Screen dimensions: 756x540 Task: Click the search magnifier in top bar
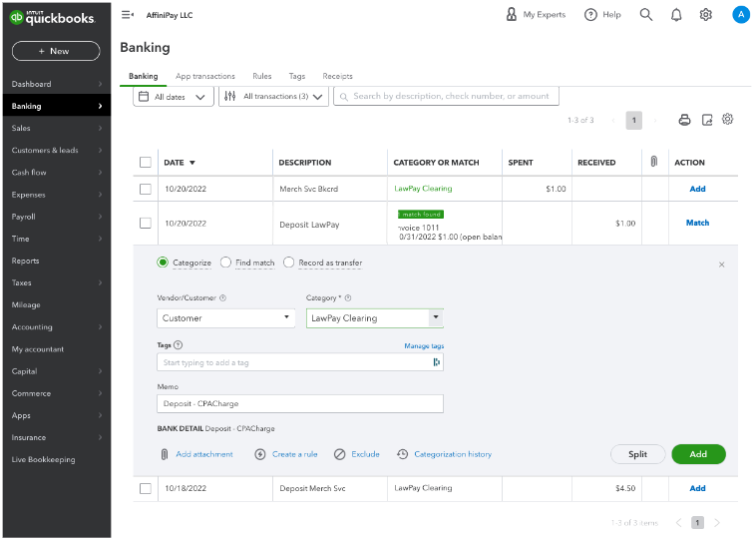click(646, 15)
